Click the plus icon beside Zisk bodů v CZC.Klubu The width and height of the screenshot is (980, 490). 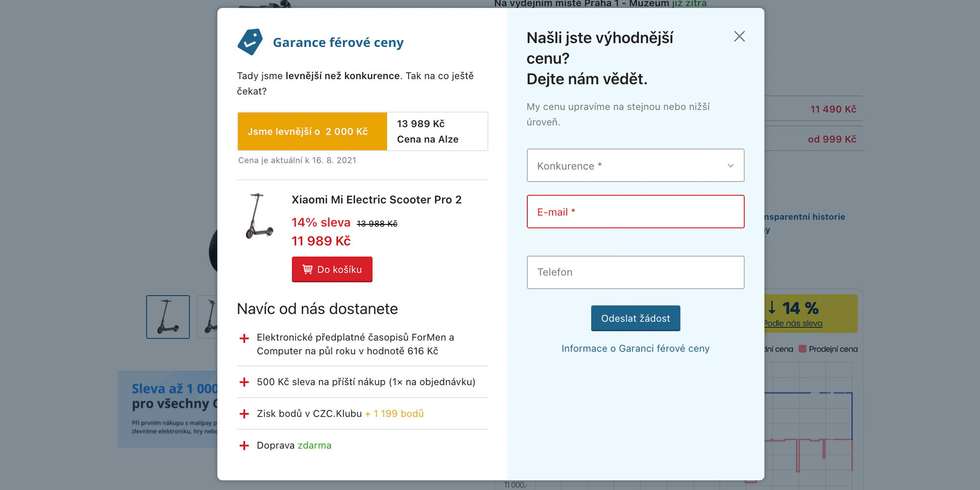point(244,414)
